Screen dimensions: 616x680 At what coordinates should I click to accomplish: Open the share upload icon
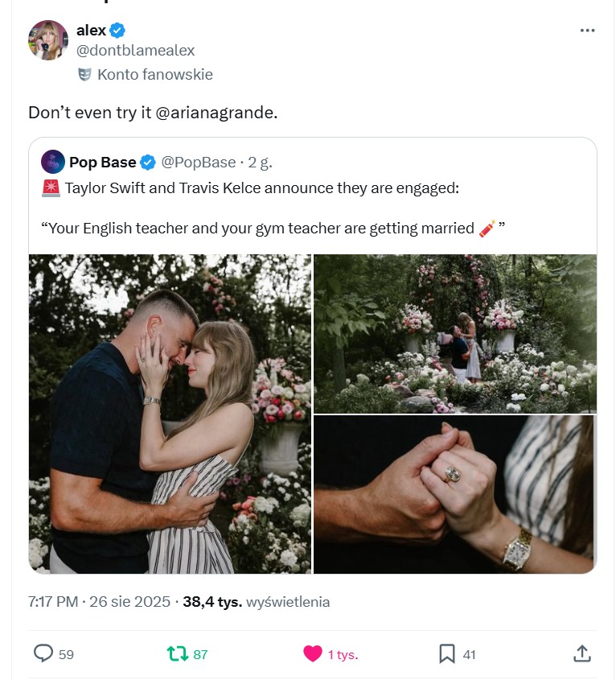pyautogui.click(x=582, y=653)
